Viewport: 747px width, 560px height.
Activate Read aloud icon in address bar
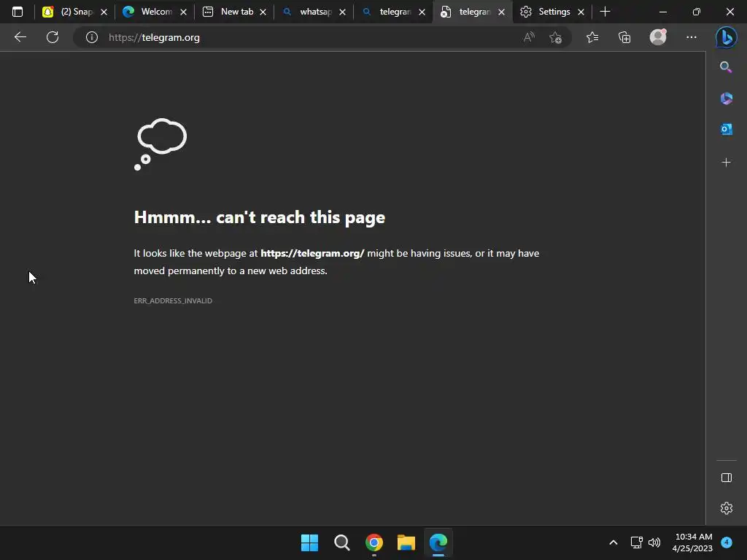pyautogui.click(x=529, y=37)
